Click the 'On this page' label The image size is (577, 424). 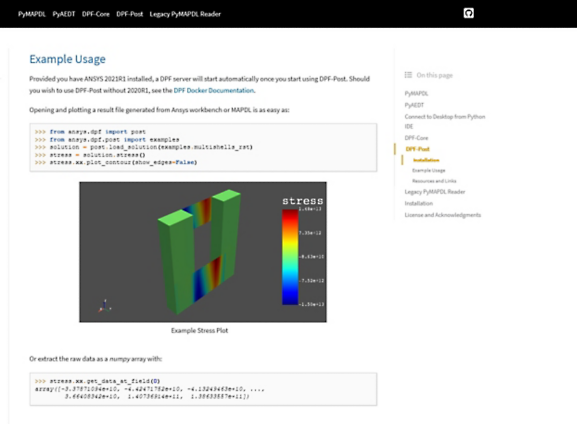pos(434,75)
